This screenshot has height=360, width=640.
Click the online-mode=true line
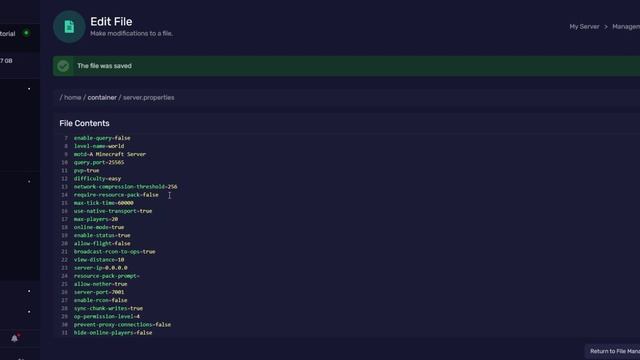pos(99,227)
